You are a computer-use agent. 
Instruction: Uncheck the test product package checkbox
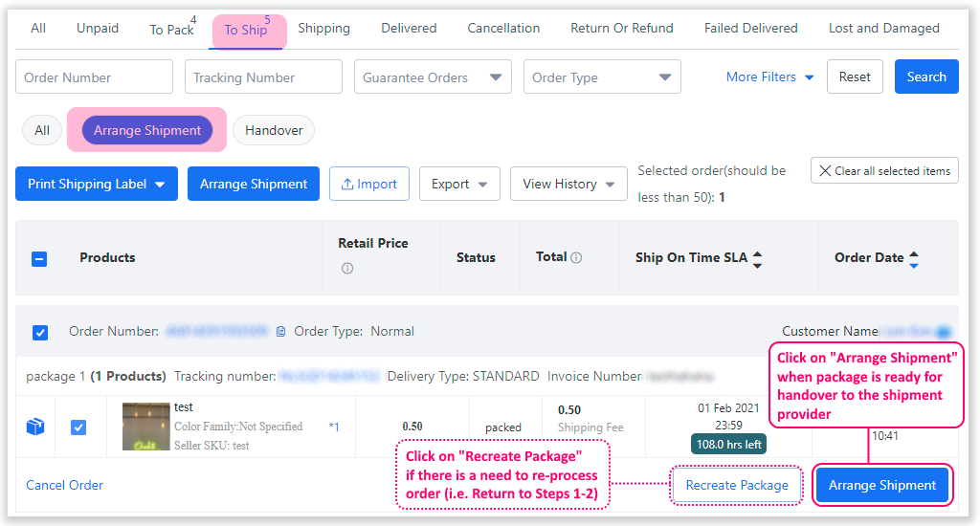(x=79, y=427)
